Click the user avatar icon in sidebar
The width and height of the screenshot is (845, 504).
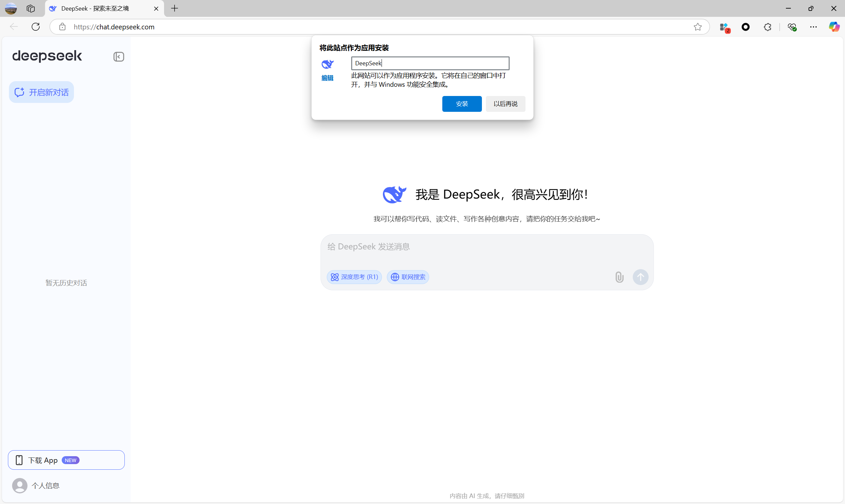click(20, 485)
